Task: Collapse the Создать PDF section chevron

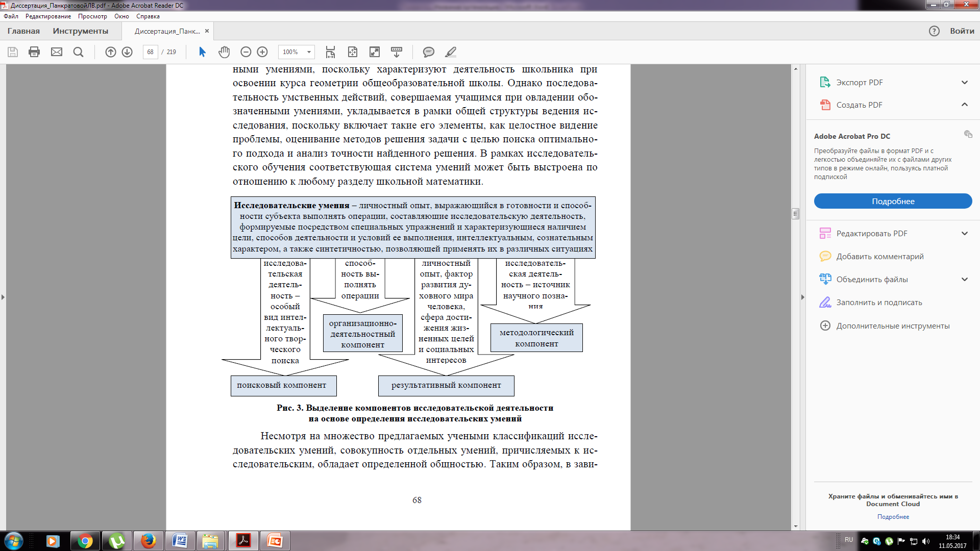Action: click(x=965, y=105)
